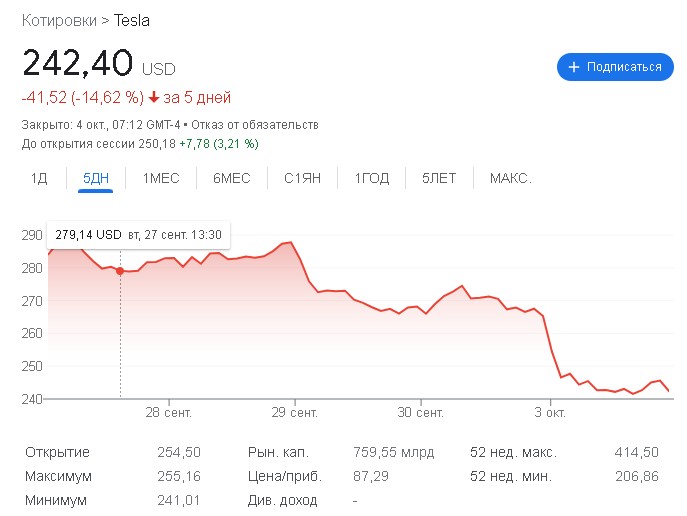Click the plus icon in the Подписаться button
The width and height of the screenshot is (687, 516).
(574, 67)
